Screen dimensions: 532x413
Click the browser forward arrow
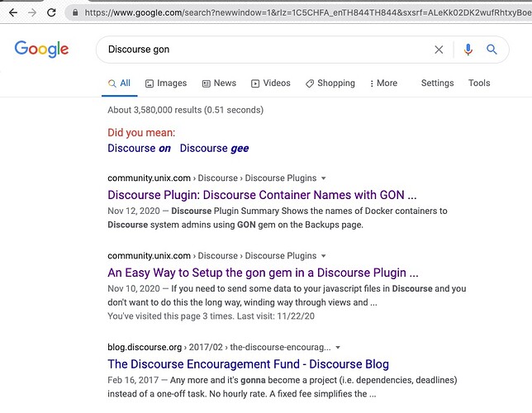pyautogui.click(x=32, y=12)
